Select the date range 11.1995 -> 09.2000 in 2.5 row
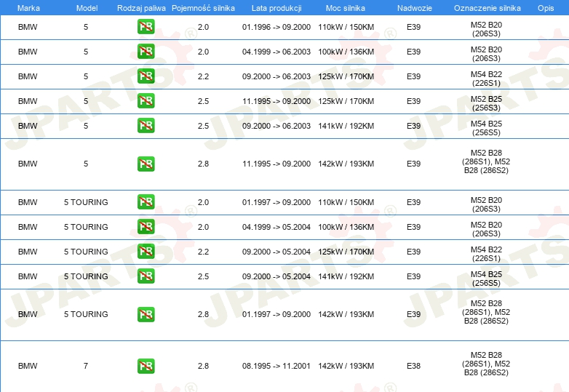569x392 pixels. tap(276, 101)
